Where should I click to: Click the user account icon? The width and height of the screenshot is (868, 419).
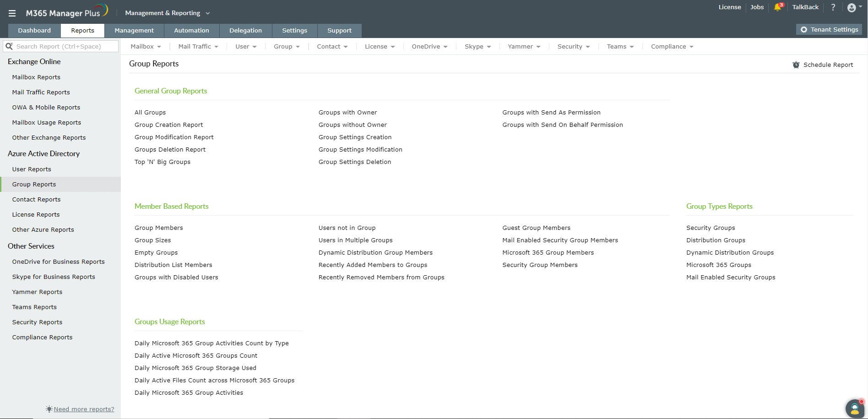[852, 7]
